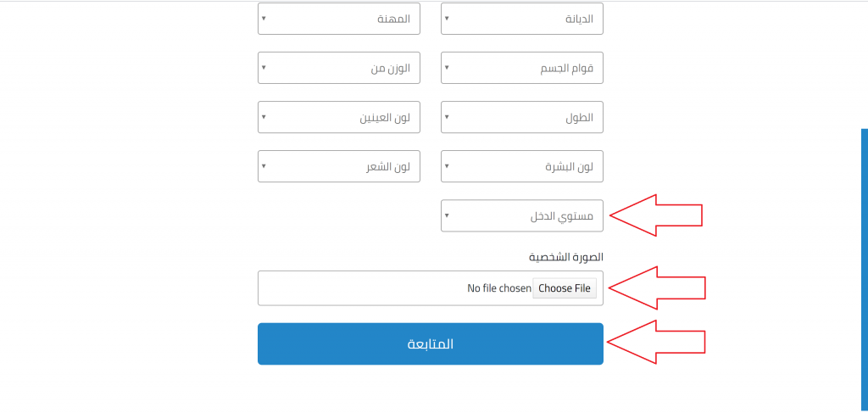868x413 pixels.
Task: Click the arrow icon in لون الشعر field
Action: coord(264,166)
